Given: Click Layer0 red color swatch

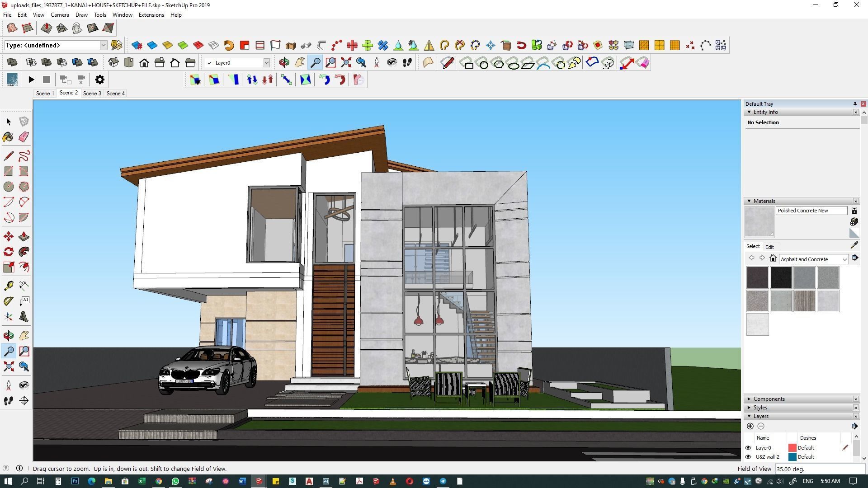Looking at the screenshot, I should 792,448.
